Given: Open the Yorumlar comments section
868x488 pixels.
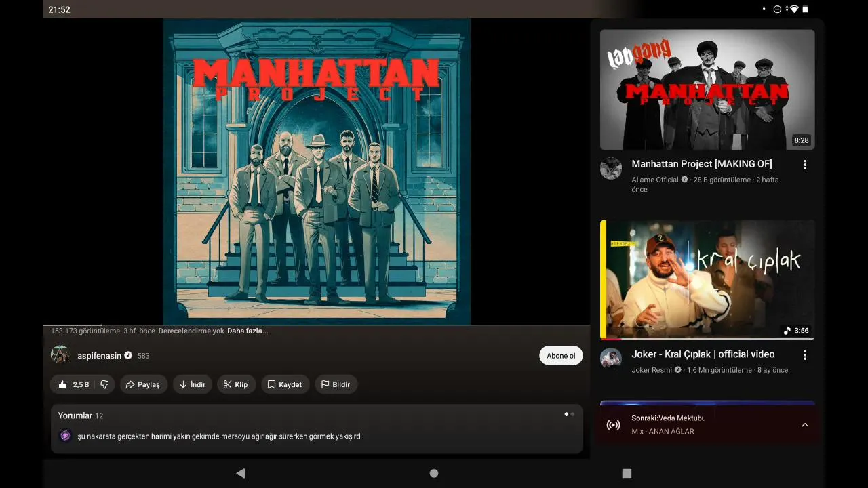Looking at the screenshot, I should point(317,428).
